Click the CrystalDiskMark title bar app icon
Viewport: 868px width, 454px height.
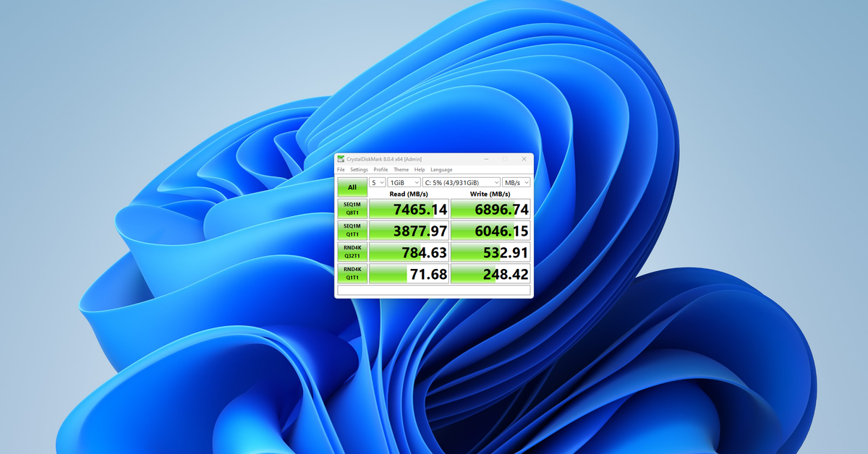point(341,159)
